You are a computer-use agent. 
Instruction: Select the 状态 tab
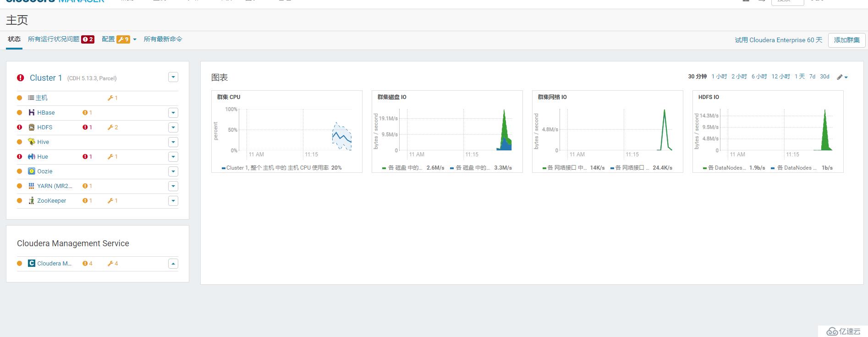click(x=14, y=39)
